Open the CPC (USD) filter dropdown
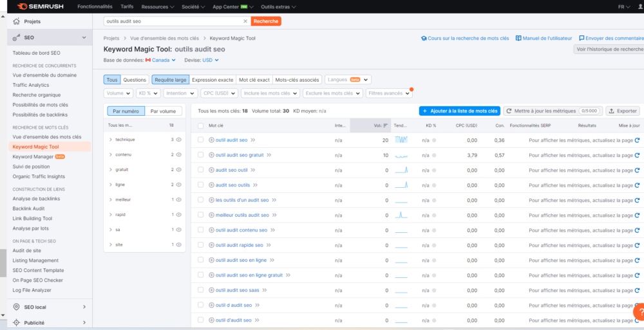Screen dimensions: 644x330 (x=220, y=93)
